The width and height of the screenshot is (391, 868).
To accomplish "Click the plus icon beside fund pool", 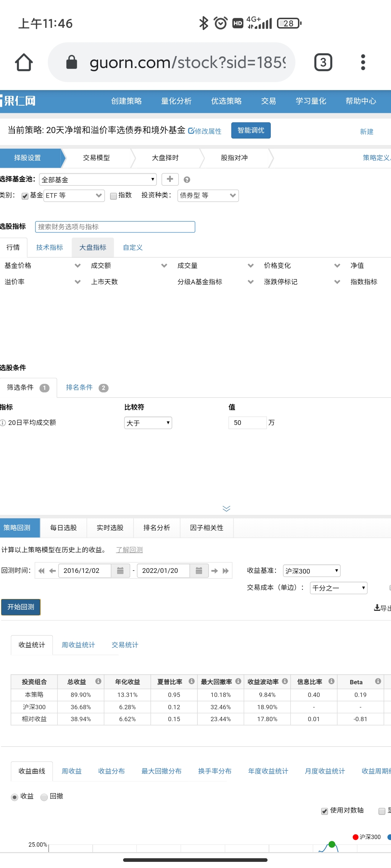I will (x=170, y=179).
